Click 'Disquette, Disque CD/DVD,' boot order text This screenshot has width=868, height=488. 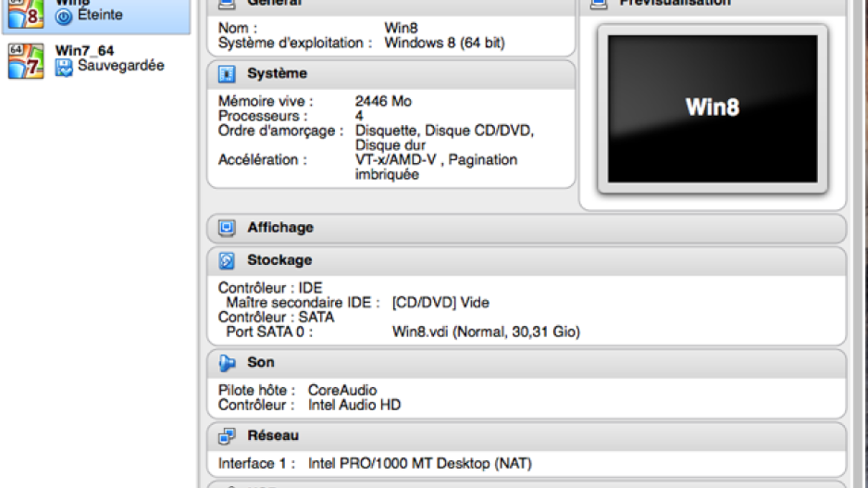click(x=444, y=131)
